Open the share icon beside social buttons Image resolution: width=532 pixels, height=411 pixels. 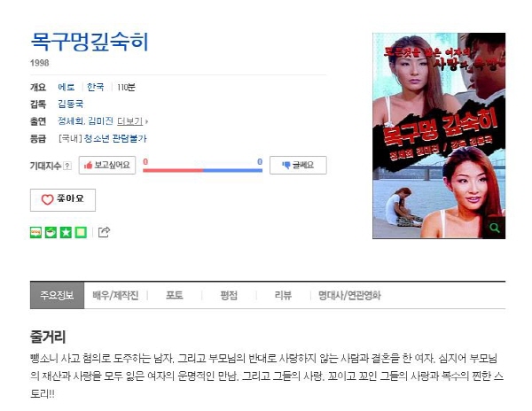click(104, 232)
